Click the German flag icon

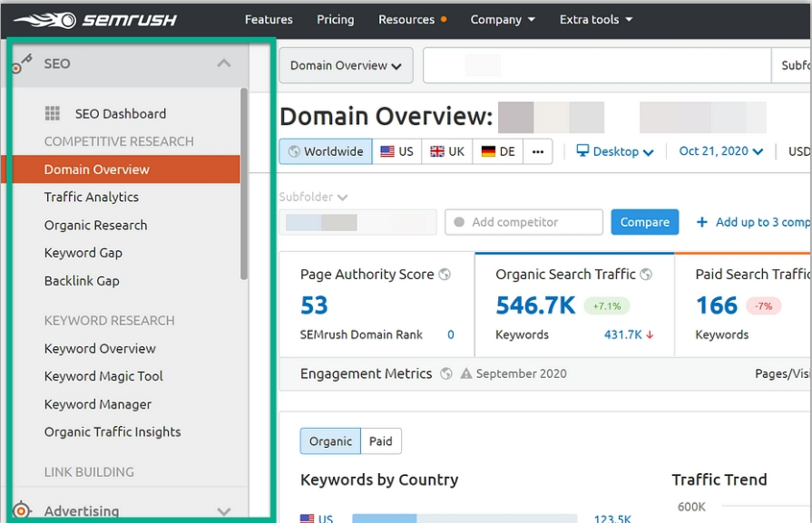click(488, 151)
